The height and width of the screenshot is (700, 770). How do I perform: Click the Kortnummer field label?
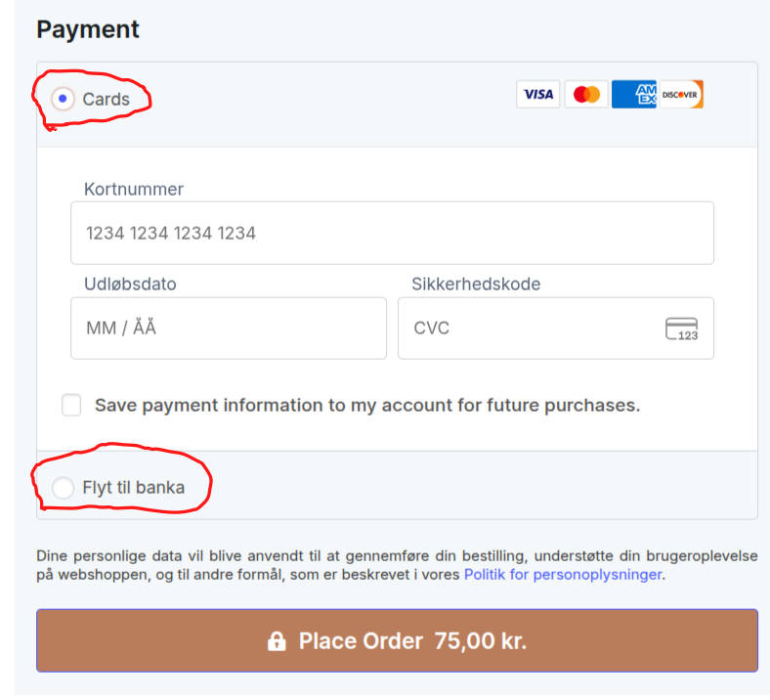[x=134, y=190]
